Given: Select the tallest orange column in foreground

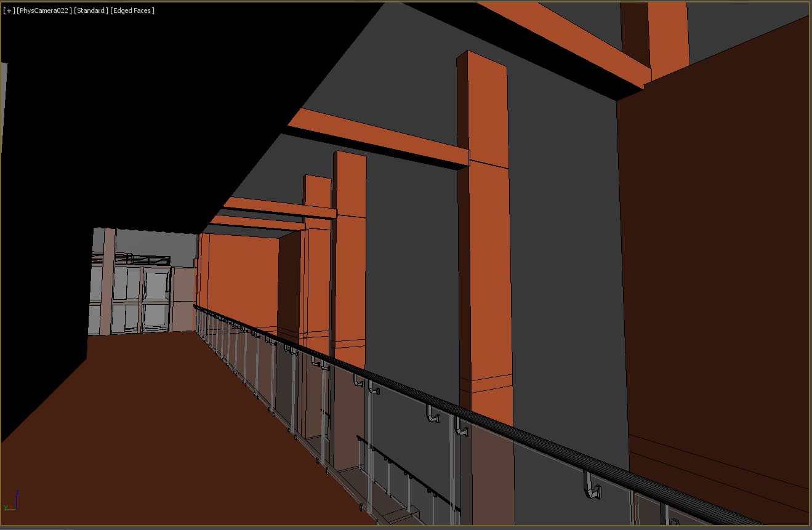Looking at the screenshot, I should (x=486, y=246).
